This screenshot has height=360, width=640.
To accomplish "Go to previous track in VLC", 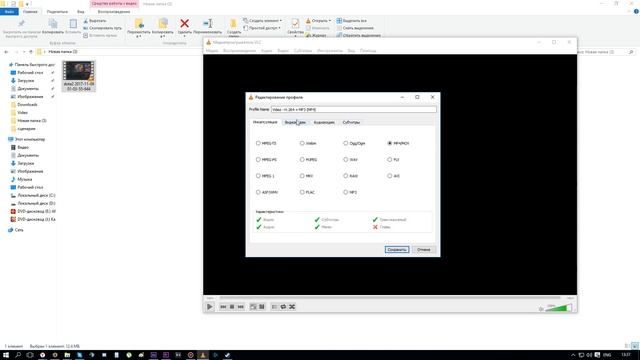I will 223,307.
